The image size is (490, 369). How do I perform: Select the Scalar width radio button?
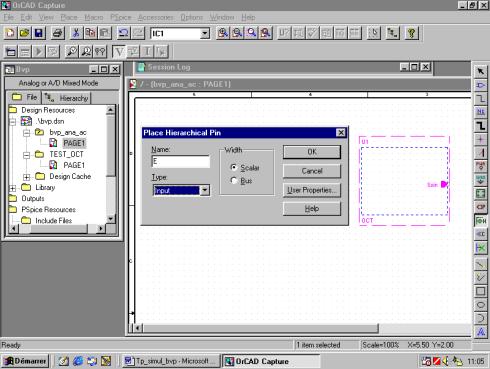(234, 167)
